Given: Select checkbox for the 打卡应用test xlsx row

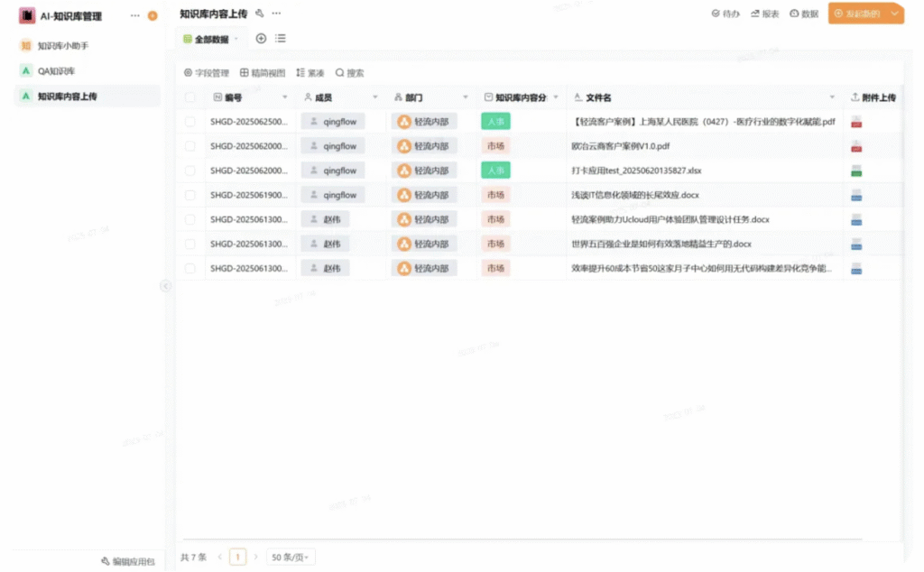Looking at the screenshot, I should [189, 171].
